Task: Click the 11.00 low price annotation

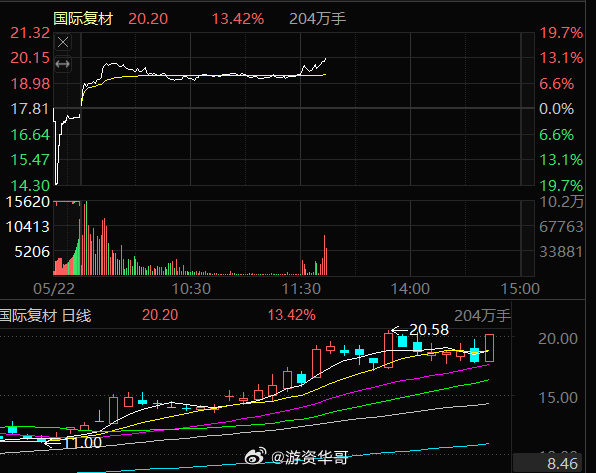Action: 82,443
